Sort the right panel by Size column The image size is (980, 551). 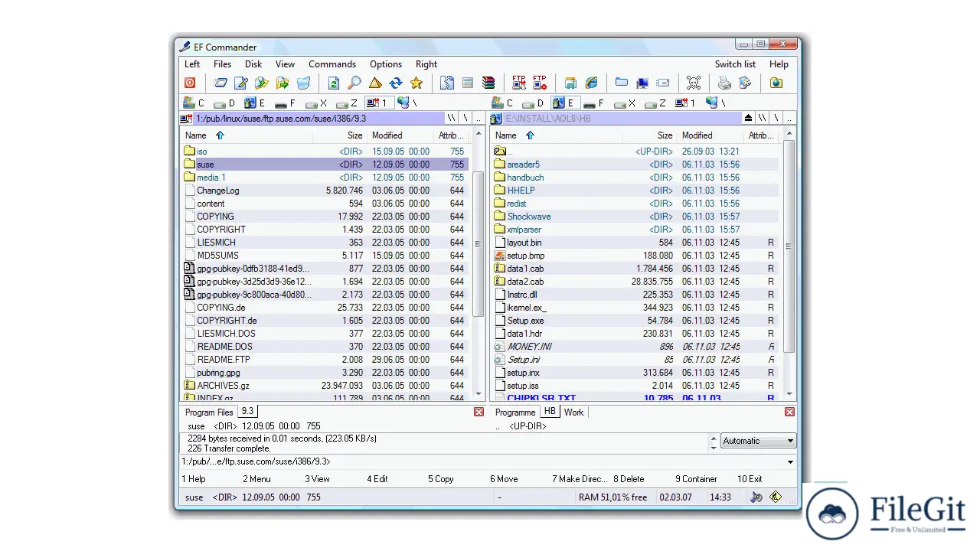coord(649,135)
